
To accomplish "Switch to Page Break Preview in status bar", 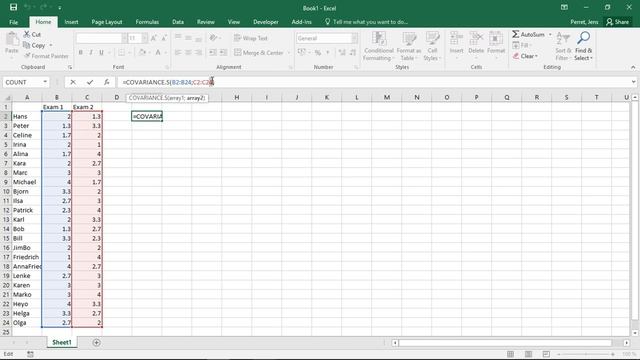I will tap(546, 354).
